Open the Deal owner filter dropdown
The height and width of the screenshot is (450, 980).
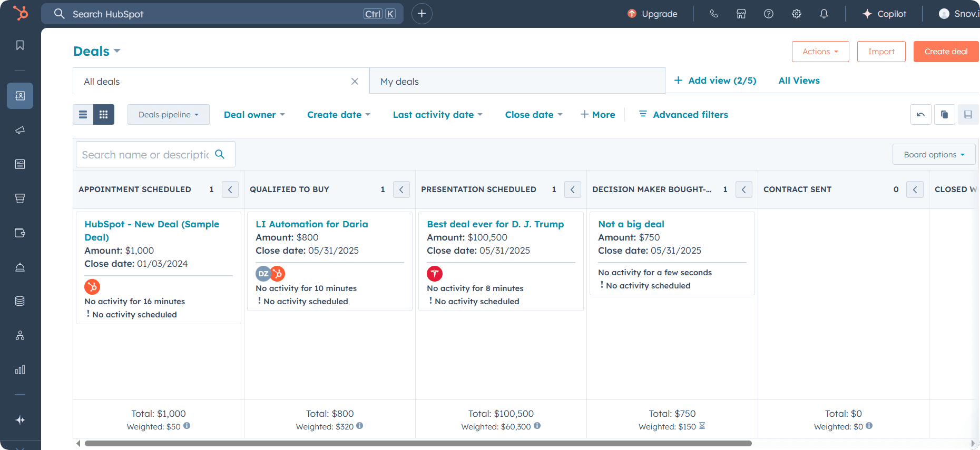coord(254,115)
